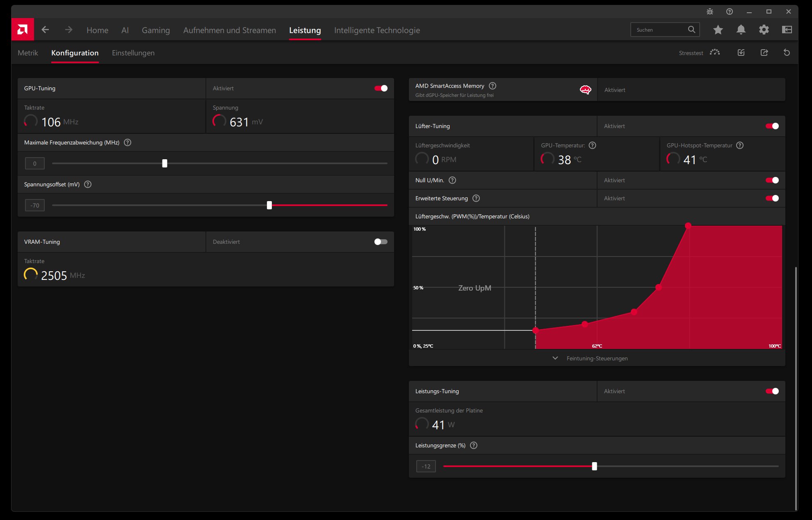Open Aufnehmen und Streamen tab
812x520 pixels.
point(230,30)
